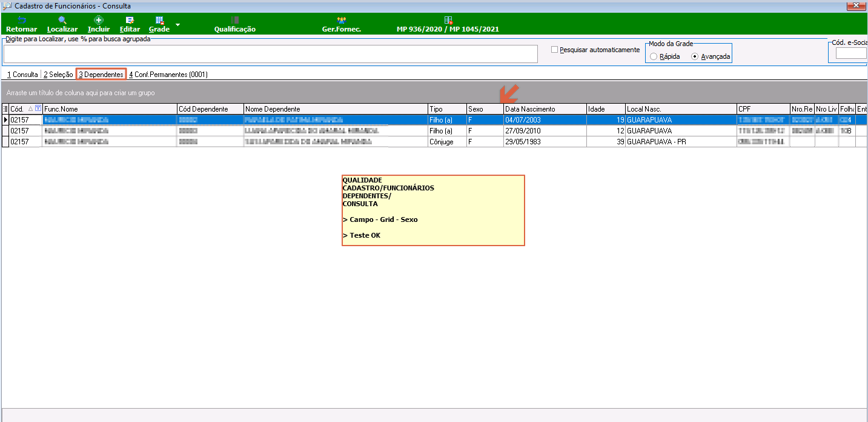
Task: Sort by the Tipo column header
Action: tap(447, 109)
